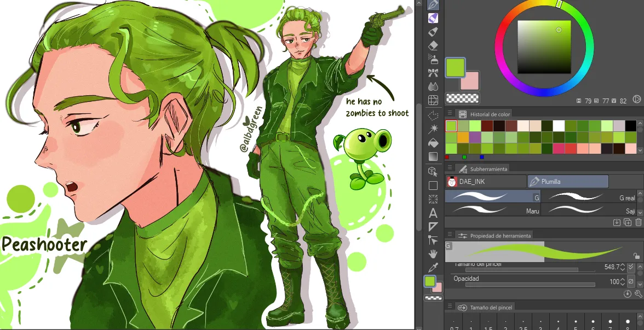Open sub tool detail wrench icon

click(639, 294)
